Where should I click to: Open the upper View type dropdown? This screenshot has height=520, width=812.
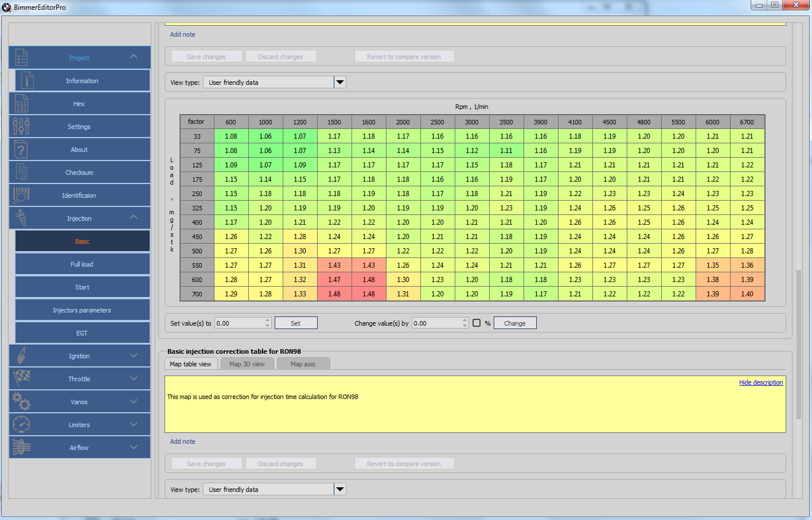pyautogui.click(x=340, y=83)
